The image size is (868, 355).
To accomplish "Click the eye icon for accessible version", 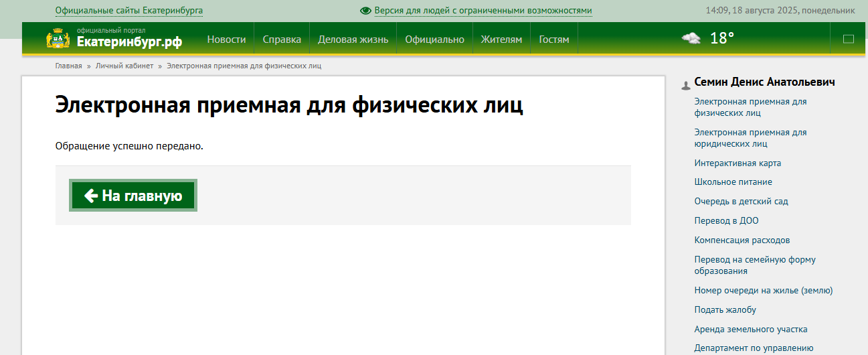I will [365, 11].
